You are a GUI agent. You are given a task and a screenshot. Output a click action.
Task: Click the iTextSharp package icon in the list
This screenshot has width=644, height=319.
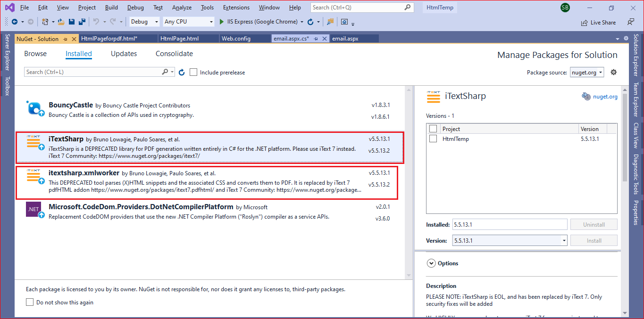(36, 143)
